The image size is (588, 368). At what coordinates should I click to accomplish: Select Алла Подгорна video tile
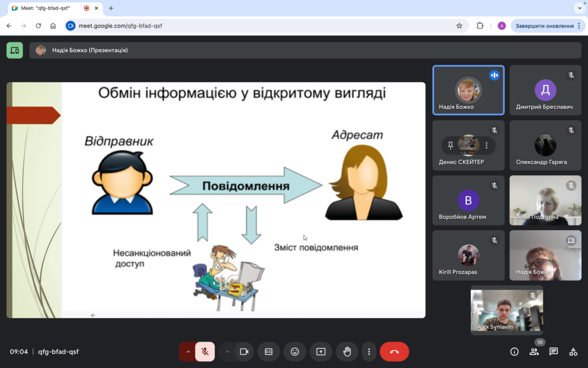(546, 200)
